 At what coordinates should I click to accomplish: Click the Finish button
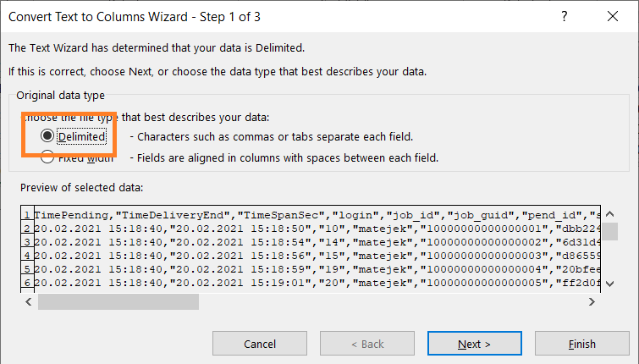[581, 344]
